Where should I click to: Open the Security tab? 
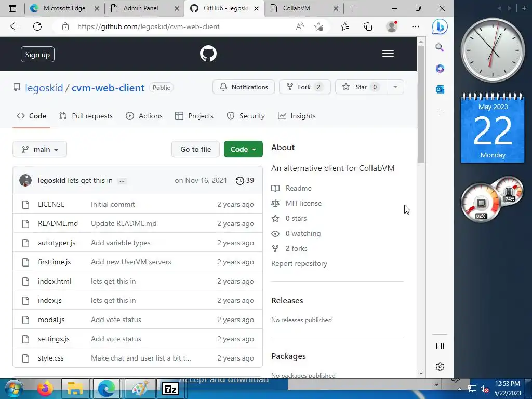tap(246, 116)
